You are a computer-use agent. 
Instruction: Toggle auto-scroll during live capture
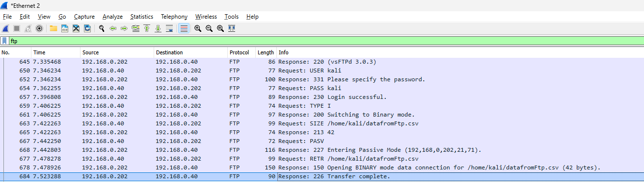point(169,28)
